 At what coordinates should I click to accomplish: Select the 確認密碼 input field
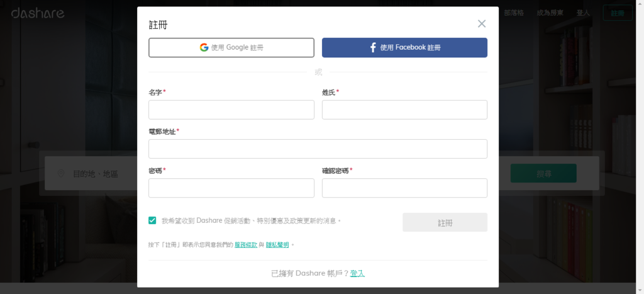click(x=404, y=188)
